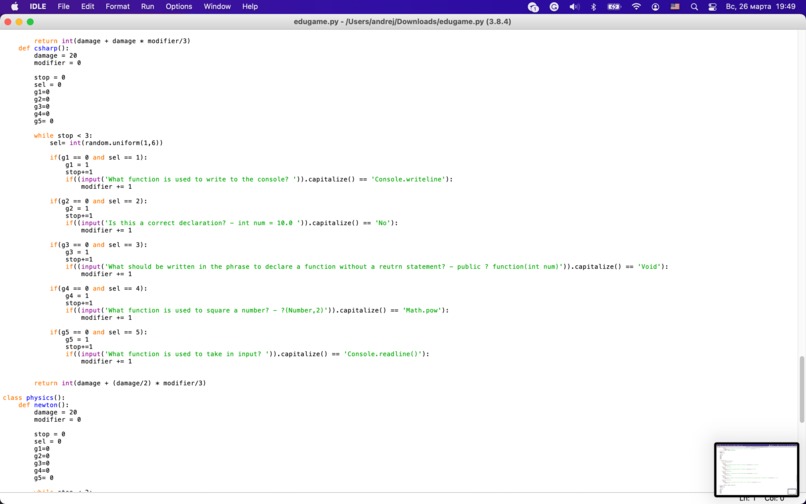
Task: Open the volume control in the menu bar
Action: [574, 7]
